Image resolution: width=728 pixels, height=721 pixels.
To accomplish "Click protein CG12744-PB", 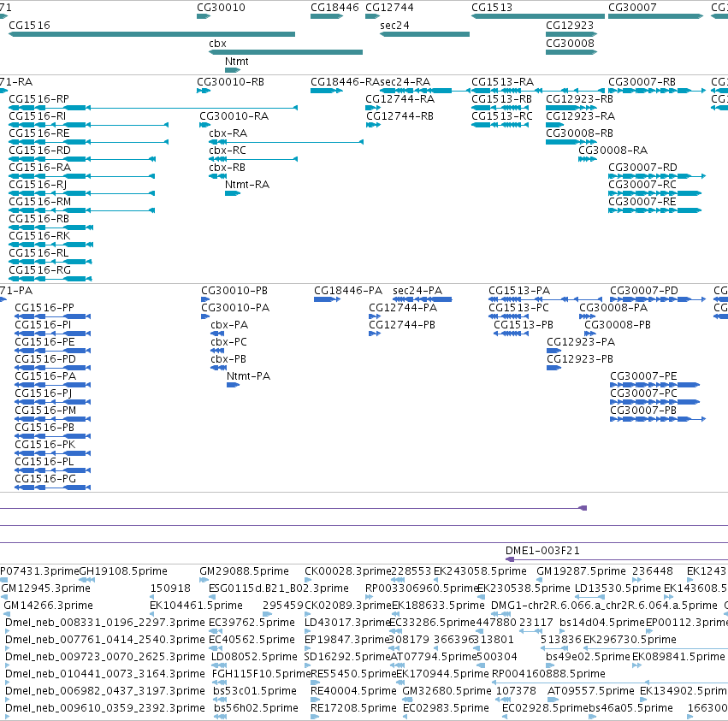I will 375,334.
